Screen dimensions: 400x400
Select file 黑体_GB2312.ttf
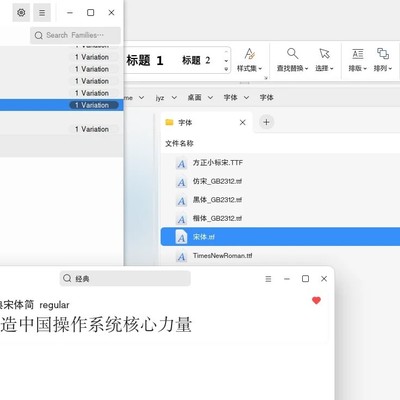280,200
